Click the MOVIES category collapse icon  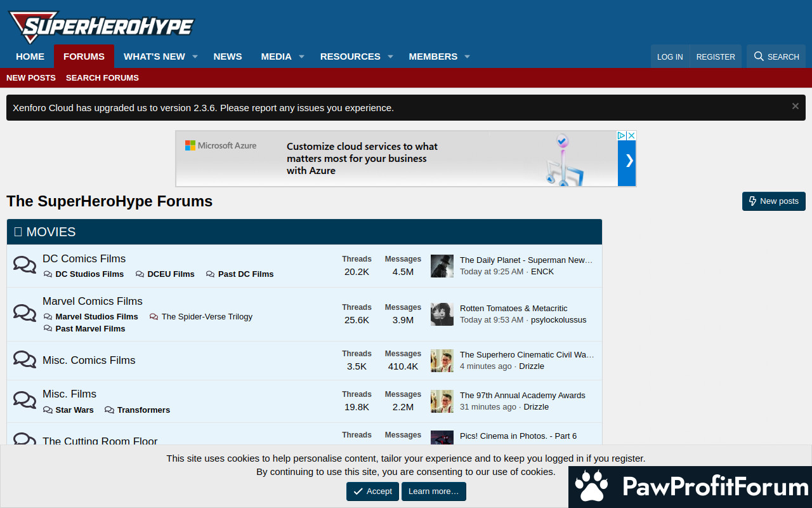tap(18, 232)
